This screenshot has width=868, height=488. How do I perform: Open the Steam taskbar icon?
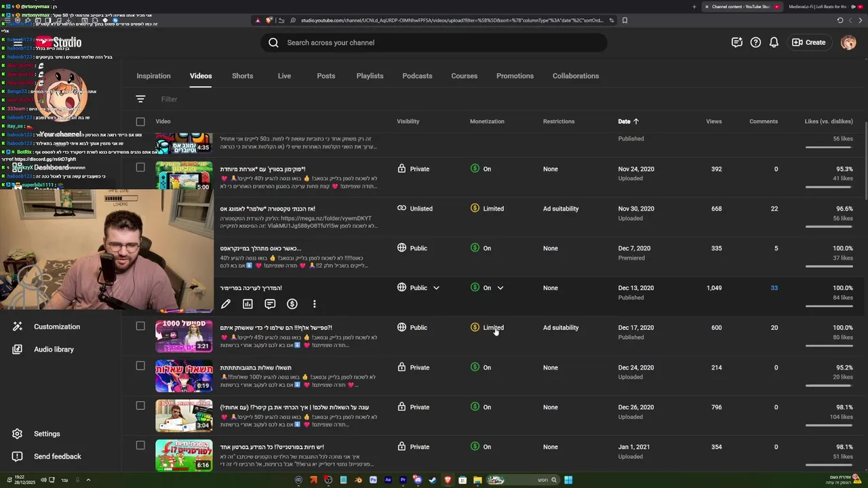[433, 480]
